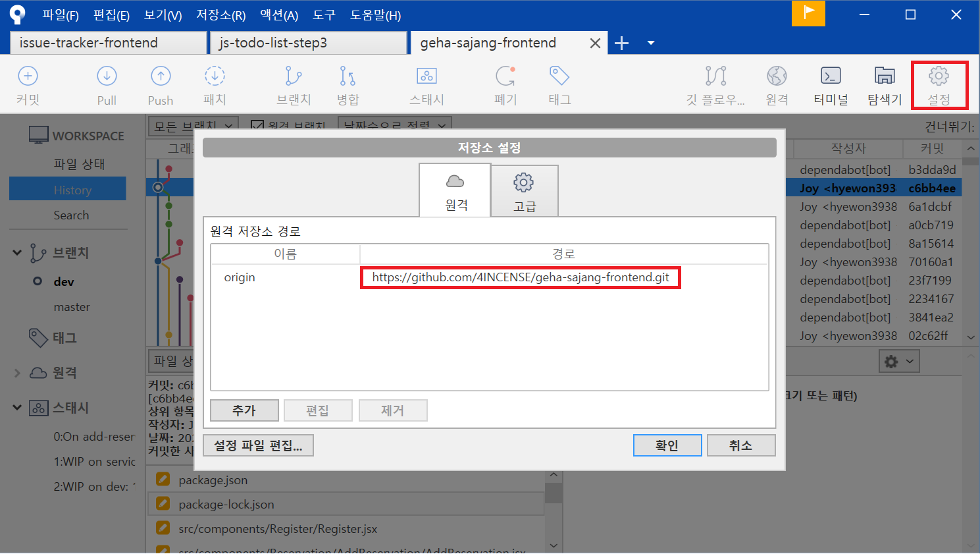Click the Sourcetree logo in title bar
The width and height of the screenshot is (980, 554).
coord(17,14)
